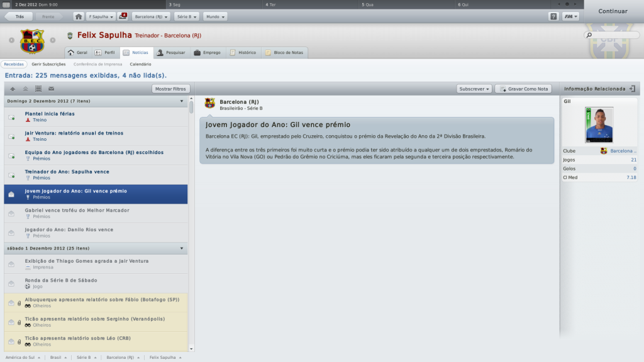The image size is (644, 362).
Task: Open the unread messages inbox icon
Action: point(123,16)
